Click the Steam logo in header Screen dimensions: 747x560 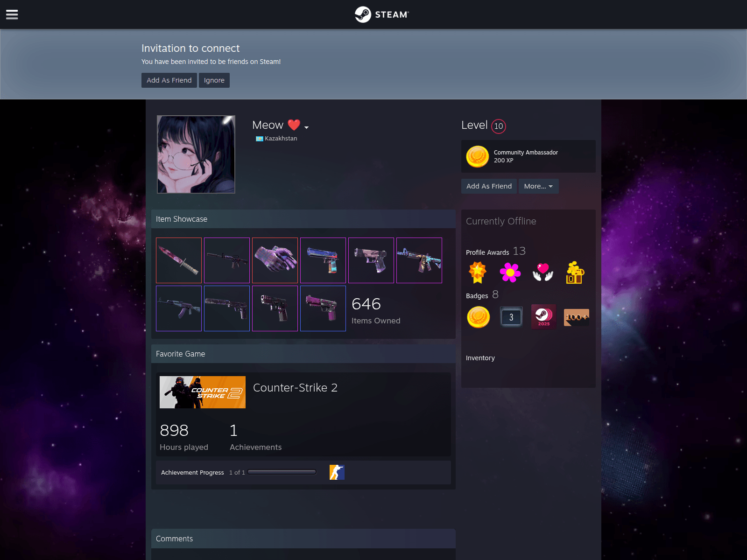381,14
